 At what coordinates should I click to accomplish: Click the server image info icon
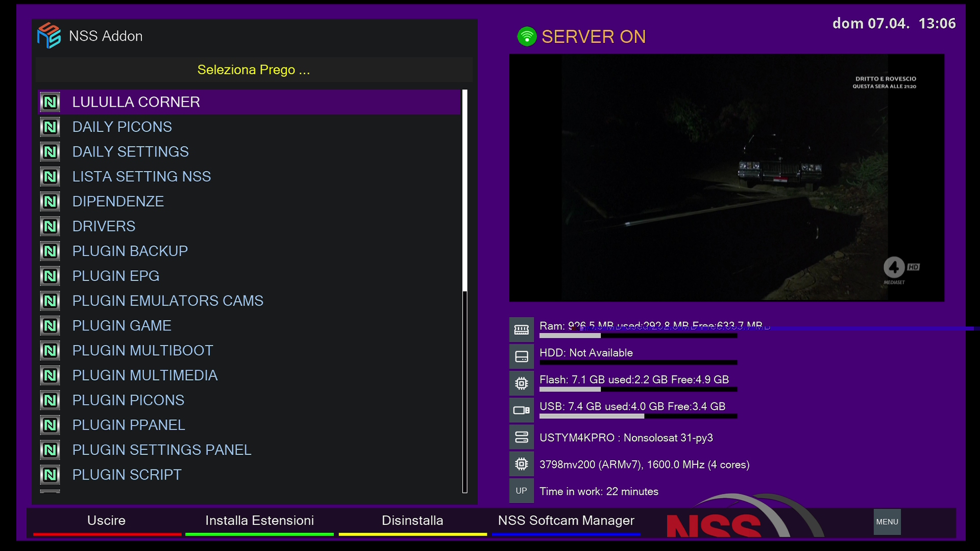[521, 437]
